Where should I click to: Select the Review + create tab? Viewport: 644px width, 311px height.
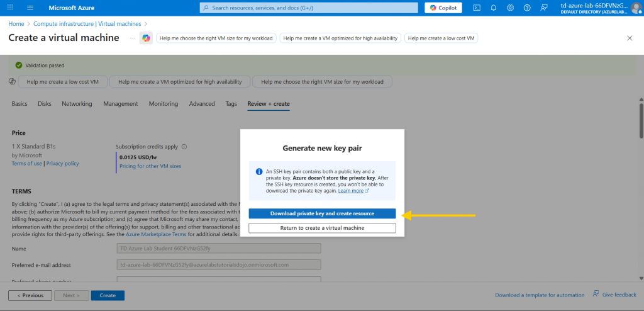[268, 104]
